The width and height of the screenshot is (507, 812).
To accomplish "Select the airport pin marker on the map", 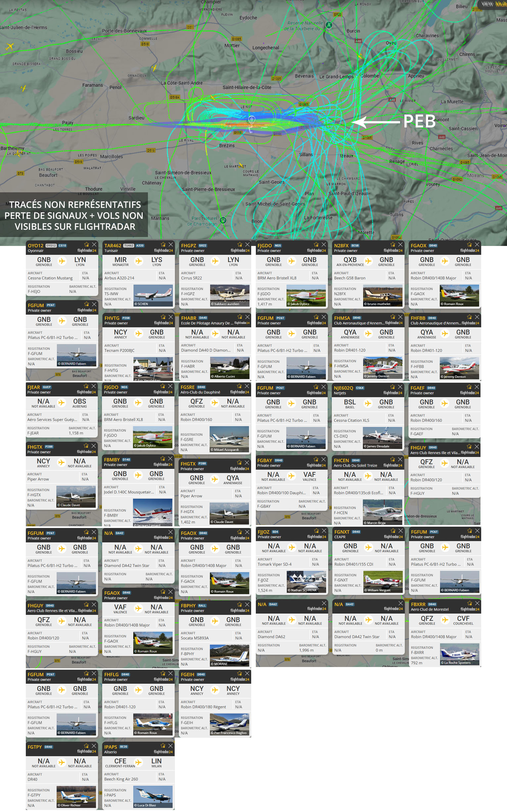I will [252, 120].
